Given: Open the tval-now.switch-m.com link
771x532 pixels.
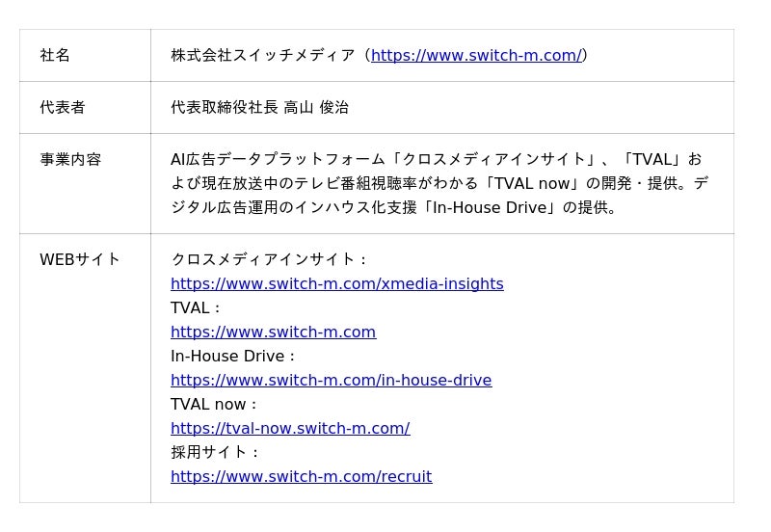Looking at the screenshot, I should point(290,429).
